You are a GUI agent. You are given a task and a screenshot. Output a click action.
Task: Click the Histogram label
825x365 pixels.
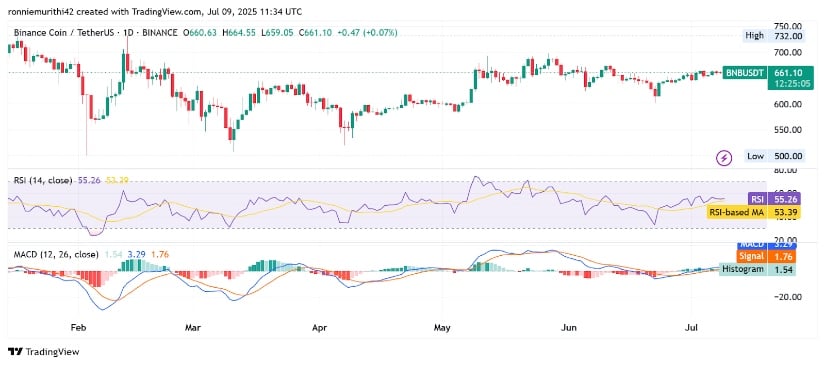coord(742,269)
